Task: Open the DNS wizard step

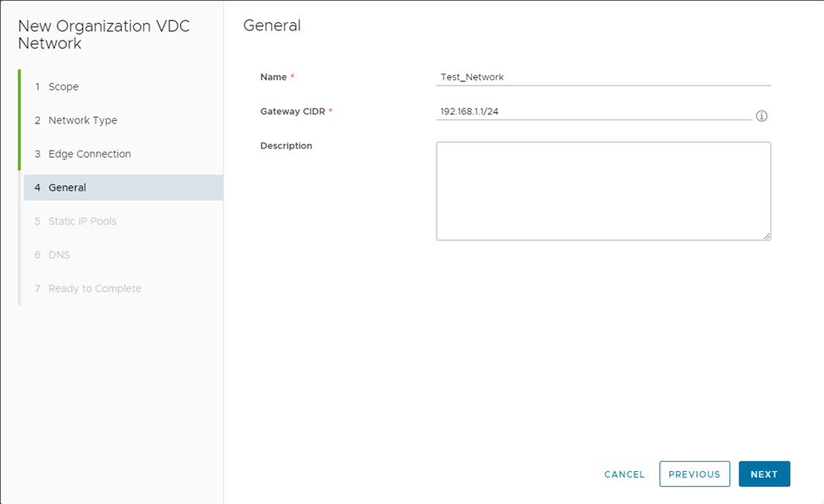Action: point(58,255)
